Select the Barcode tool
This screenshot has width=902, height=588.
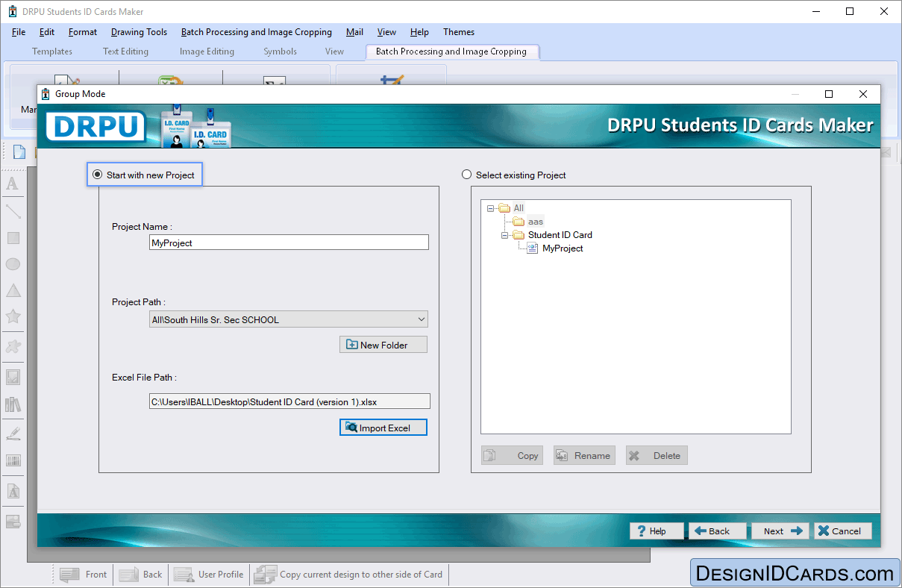point(13,460)
